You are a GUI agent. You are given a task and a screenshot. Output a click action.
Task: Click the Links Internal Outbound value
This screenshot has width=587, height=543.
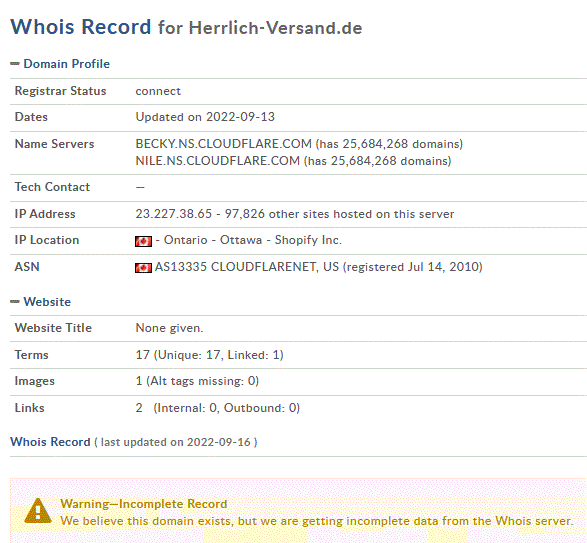[x=218, y=408]
